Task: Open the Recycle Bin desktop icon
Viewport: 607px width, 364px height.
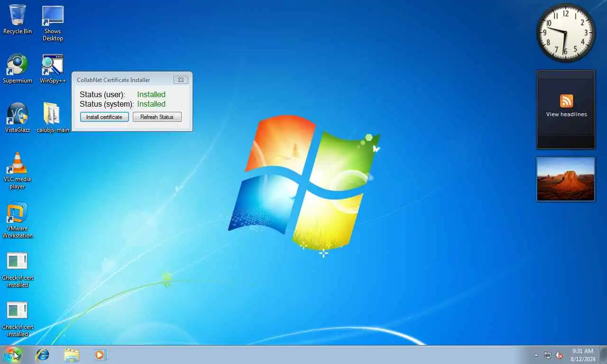Action: tap(18, 19)
